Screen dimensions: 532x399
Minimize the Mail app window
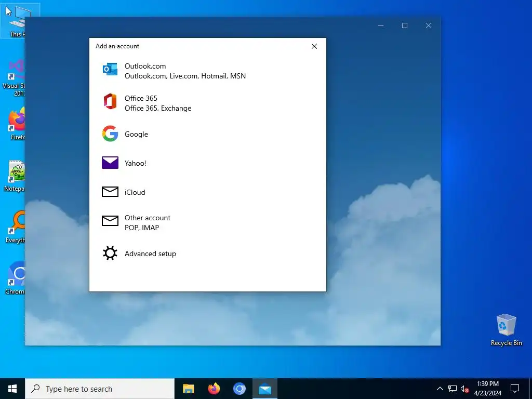pos(381,25)
